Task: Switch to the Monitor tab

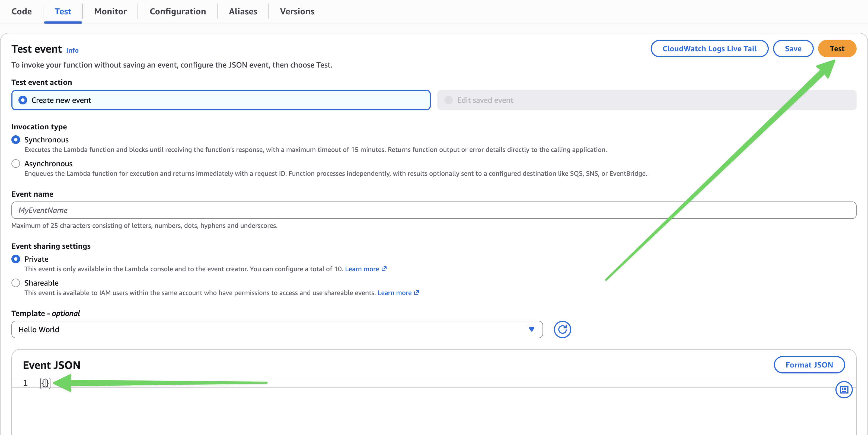Action: click(110, 11)
